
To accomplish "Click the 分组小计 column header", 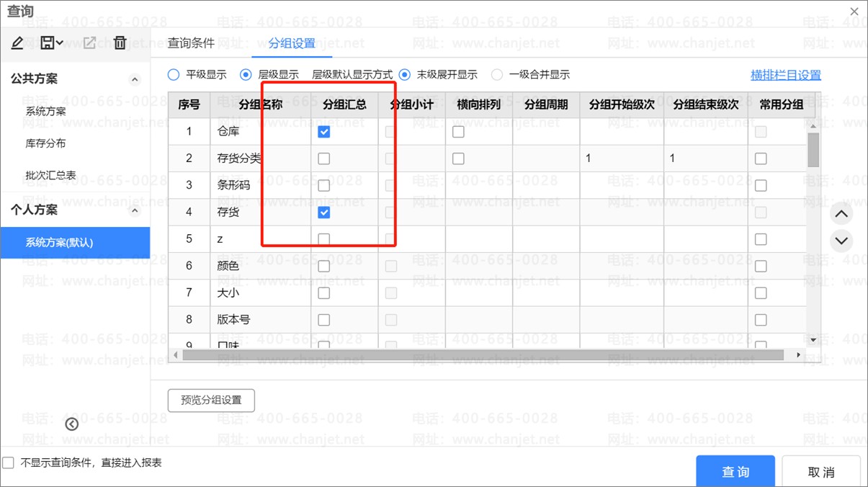I will click(x=411, y=104).
